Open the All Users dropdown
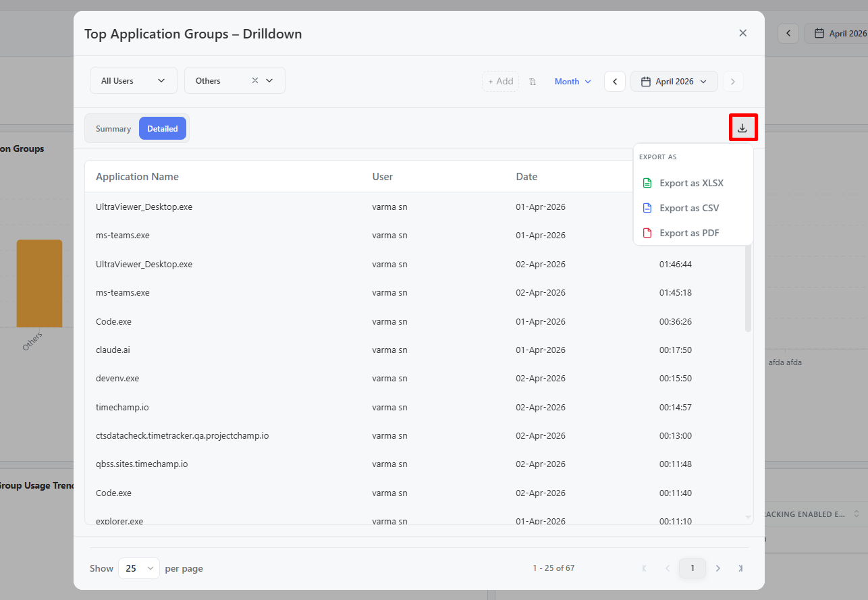Image resolution: width=868 pixels, height=600 pixels. tap(134, 80)
